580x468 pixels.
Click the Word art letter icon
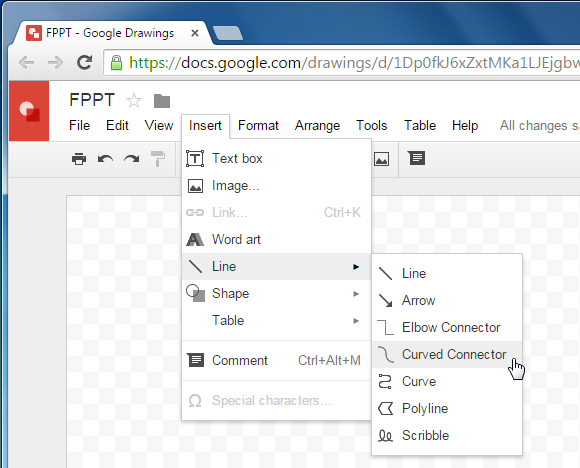[195, 239]
